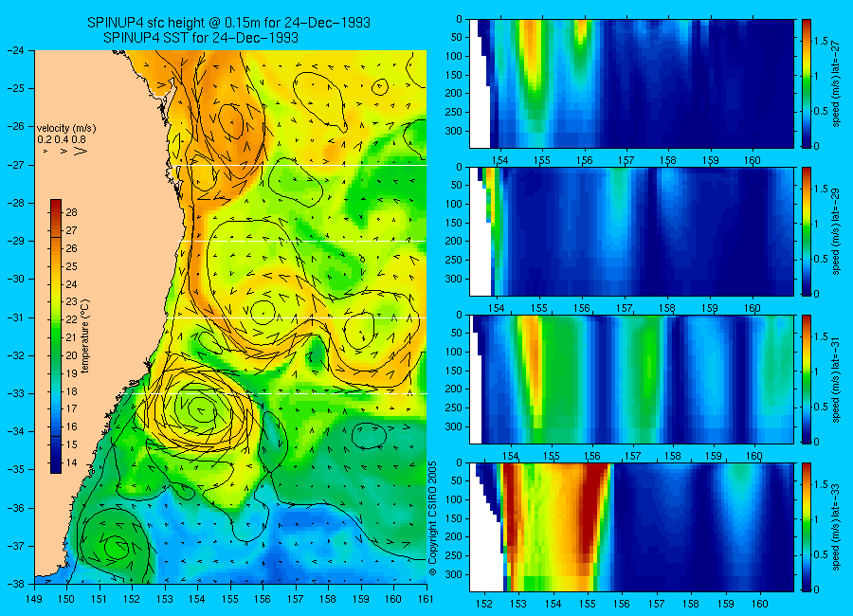Click the "149" longitude tick label on the map
Image resolution: width=853 pixels, height=616 pixels.
point(34,599)
